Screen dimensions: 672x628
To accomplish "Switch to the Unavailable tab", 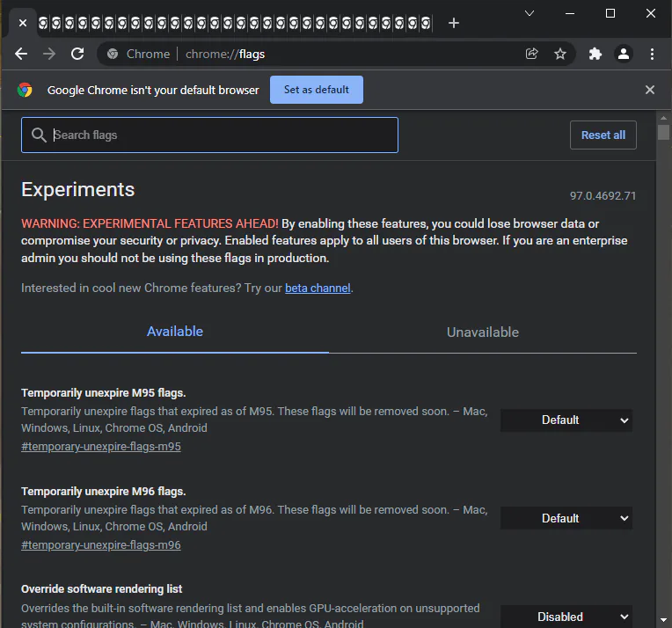I will (x=483, y=332).
